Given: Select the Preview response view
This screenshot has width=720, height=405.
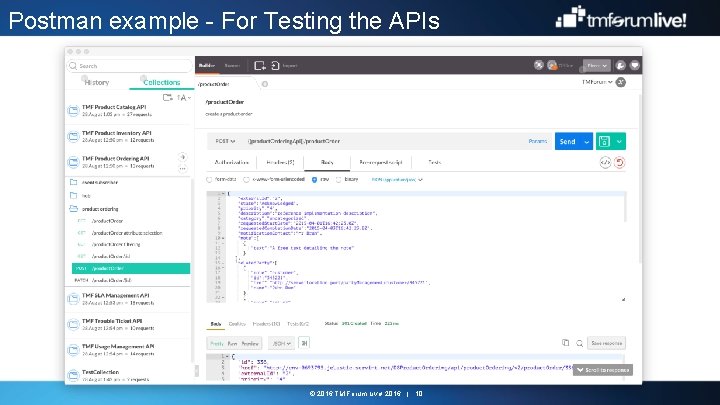Looking at the screenshot, I should (250, 343).
